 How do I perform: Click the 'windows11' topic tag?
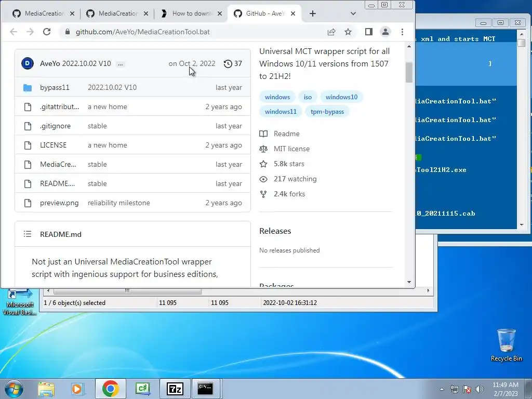(281, 112)
